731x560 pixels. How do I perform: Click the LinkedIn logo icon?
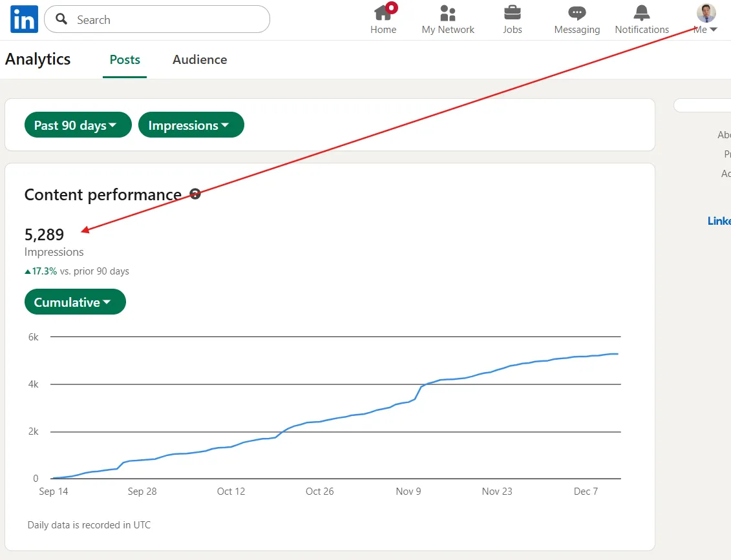(24, 19)
